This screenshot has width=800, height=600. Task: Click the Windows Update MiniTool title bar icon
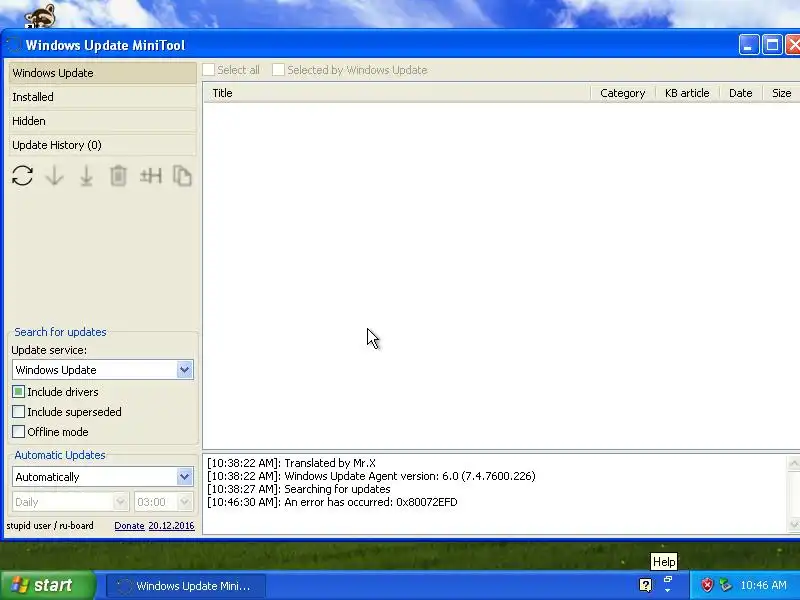coord(14,45)
